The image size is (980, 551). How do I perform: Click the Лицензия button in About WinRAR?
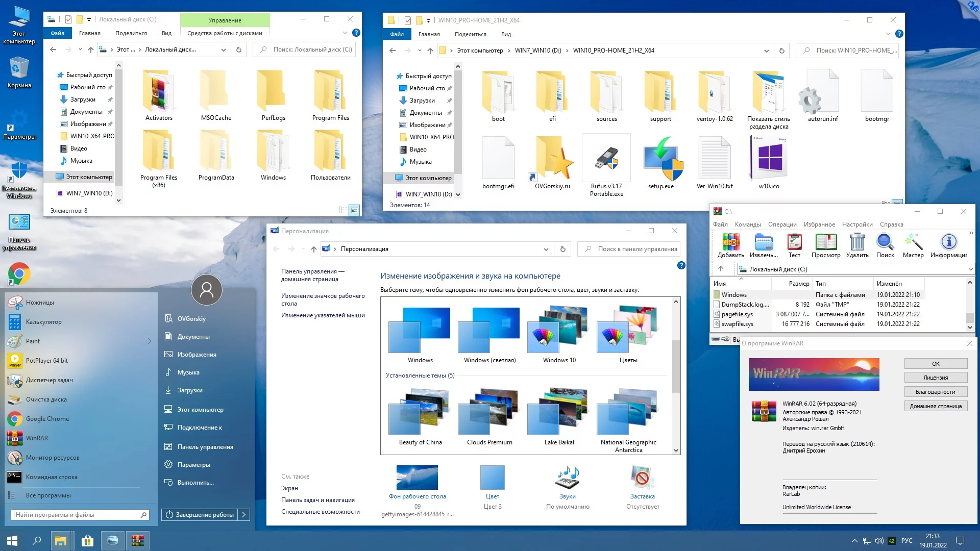point(936,378)
